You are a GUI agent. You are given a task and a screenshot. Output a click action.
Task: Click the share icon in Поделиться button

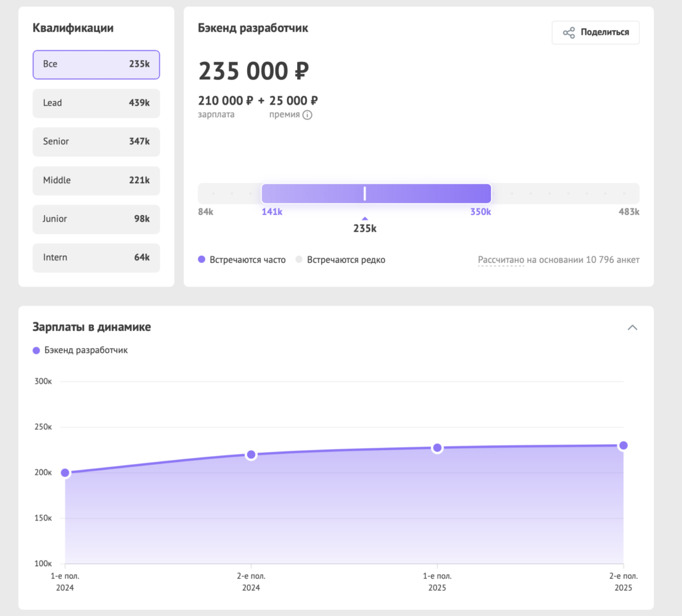tap(569, 33)
